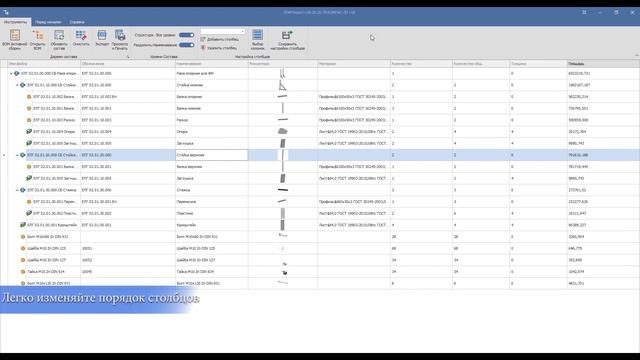Click the assembly icon of Рама опорная row
This screenshot has width=640, height=360.
[17, 73]
